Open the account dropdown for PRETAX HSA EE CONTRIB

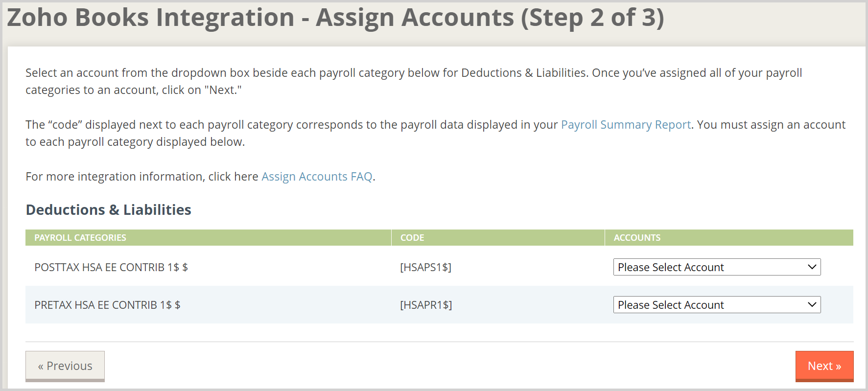[716, 304]
